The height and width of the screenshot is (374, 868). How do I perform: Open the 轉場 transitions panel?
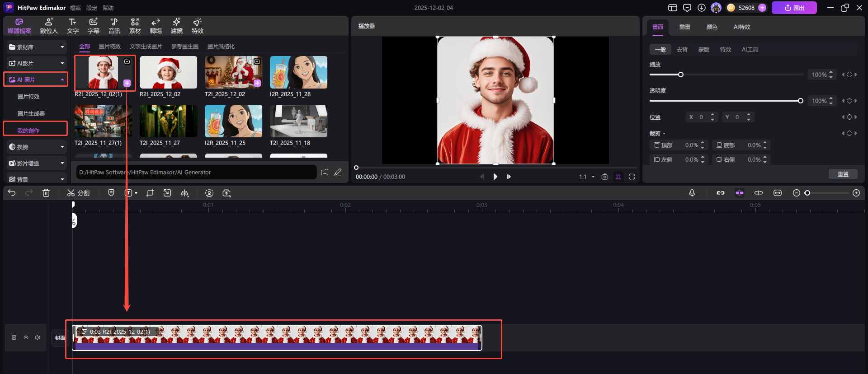[156, 26]
